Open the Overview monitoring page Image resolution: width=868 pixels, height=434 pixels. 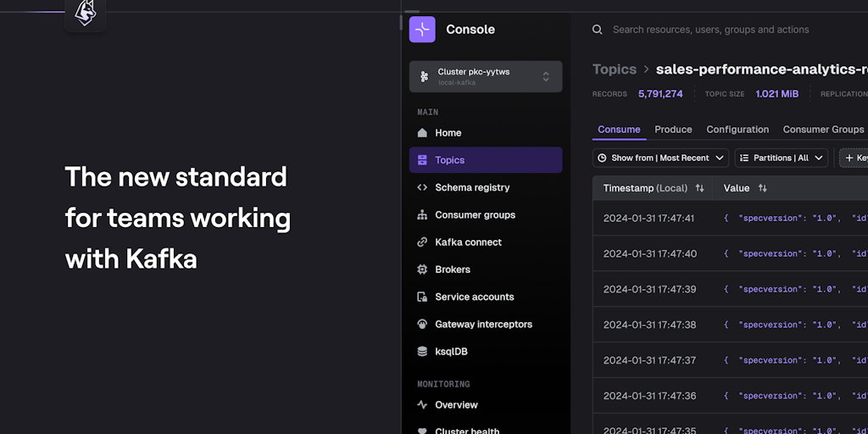(x=456, y=405)
